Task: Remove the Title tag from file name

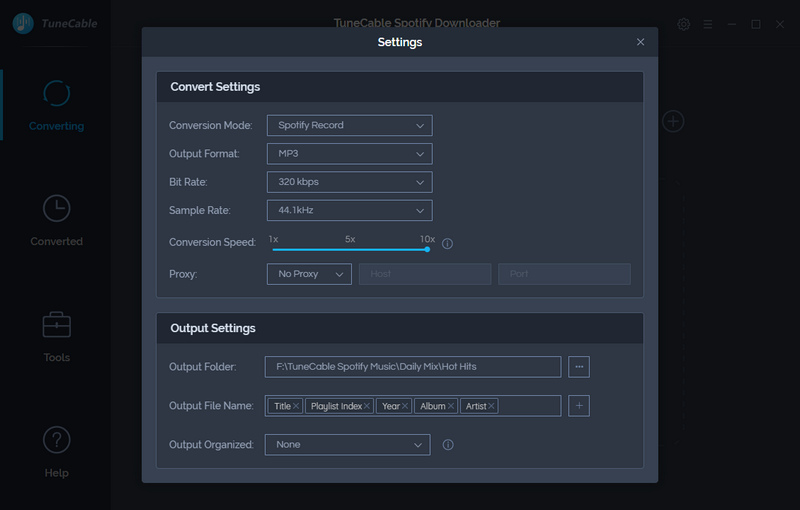Action: coord(297,406)
